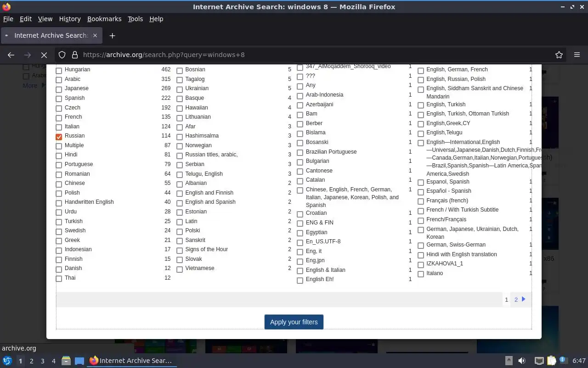Check the Arabic language checkbox
The image size is (588, 368).
tap(59, 80)
